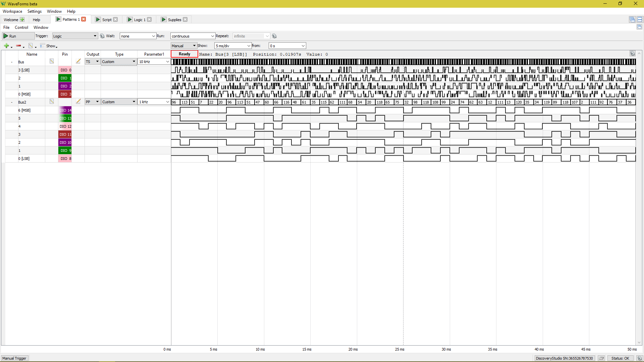The height and width of the screenshot is (362, 644).
Task: Click the DiscoveryStudio SN device button
Action: (565, 358)
